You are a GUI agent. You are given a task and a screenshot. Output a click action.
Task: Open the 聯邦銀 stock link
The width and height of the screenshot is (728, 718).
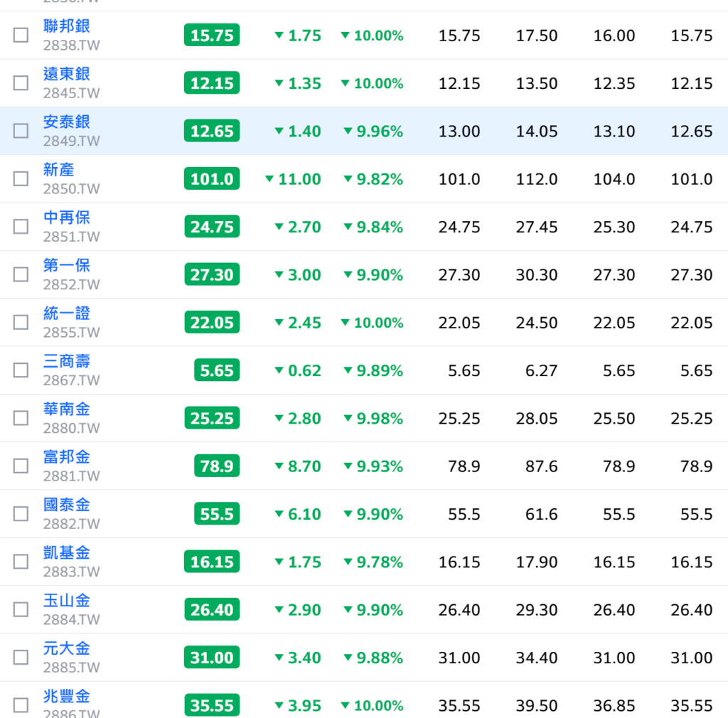coord(67,26)
